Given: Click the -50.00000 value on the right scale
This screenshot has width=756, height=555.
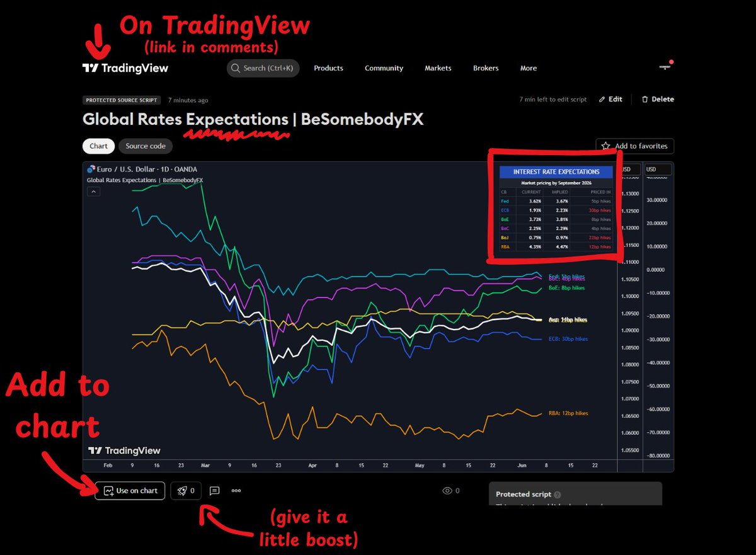Looking at the screenshot, I should tap(658, 386).
